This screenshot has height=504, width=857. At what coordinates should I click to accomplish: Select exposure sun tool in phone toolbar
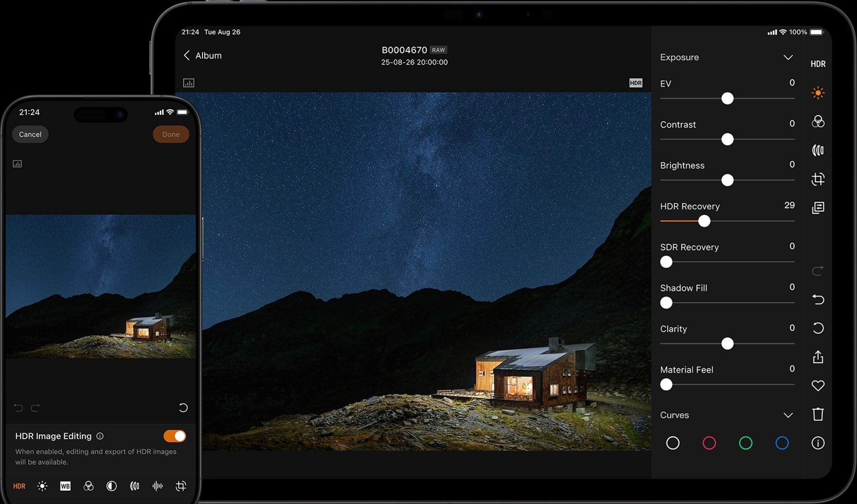(x=42, y=486)
